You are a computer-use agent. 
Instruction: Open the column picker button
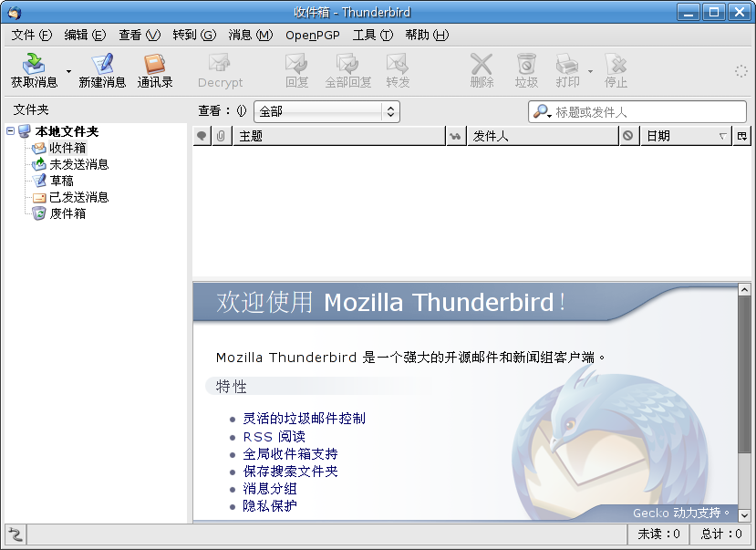click(741, 136)
